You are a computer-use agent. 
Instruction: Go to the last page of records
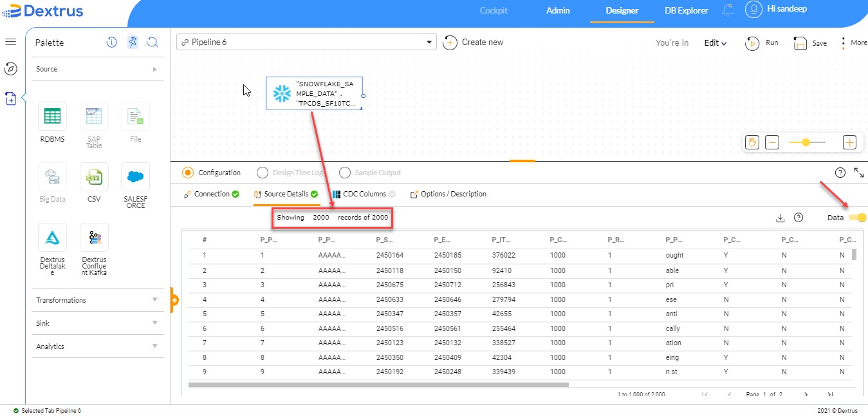click(831, 394)
